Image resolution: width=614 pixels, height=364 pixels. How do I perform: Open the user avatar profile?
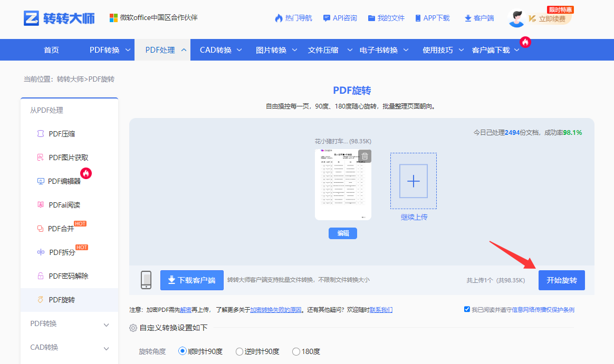coord(516,18)
